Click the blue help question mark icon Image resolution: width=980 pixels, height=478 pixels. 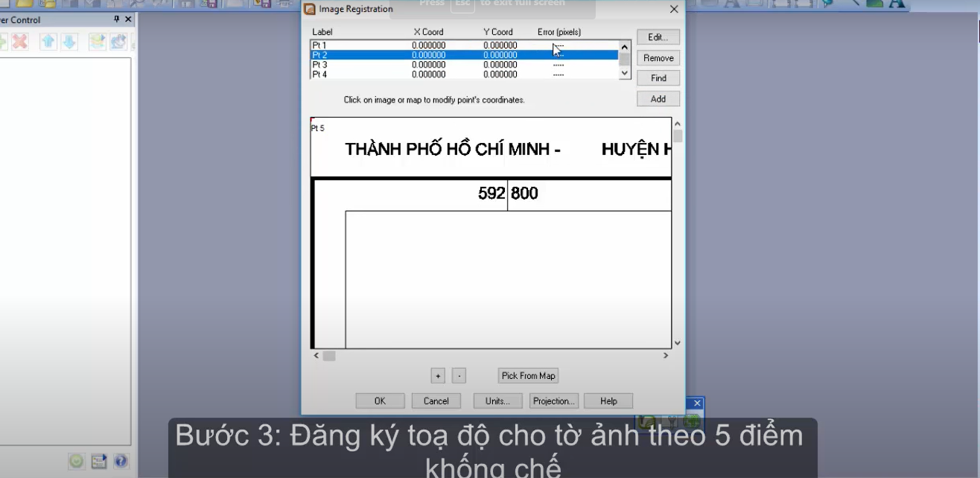[121, 462]
